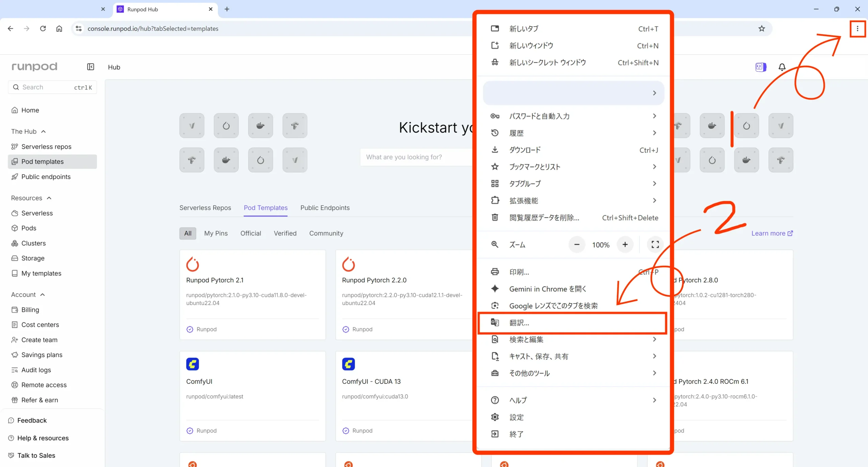The image size is (868, 467).
Task: Open Learn more link
Action: 772,233
